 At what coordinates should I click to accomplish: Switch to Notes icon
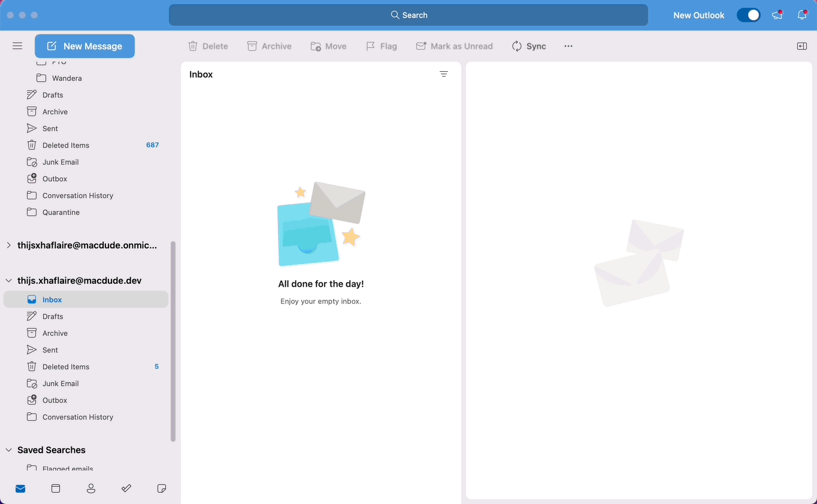click(161, 488)
